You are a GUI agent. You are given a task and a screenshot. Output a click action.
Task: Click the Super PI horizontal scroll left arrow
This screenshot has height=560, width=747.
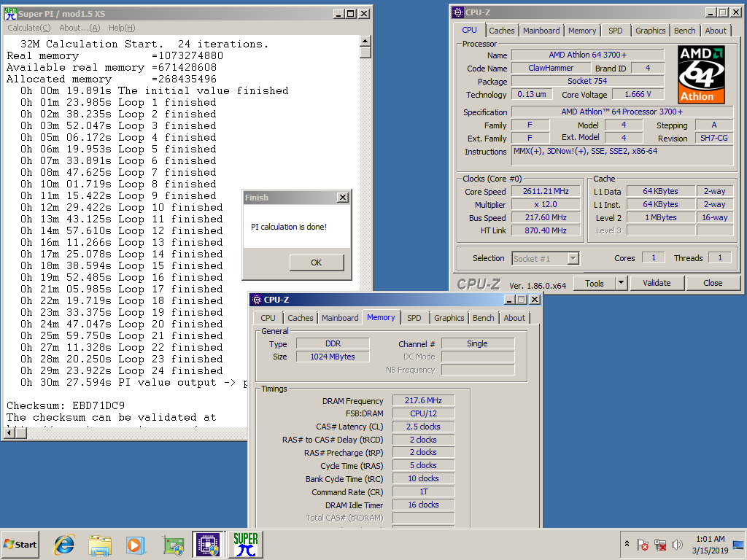9,432
